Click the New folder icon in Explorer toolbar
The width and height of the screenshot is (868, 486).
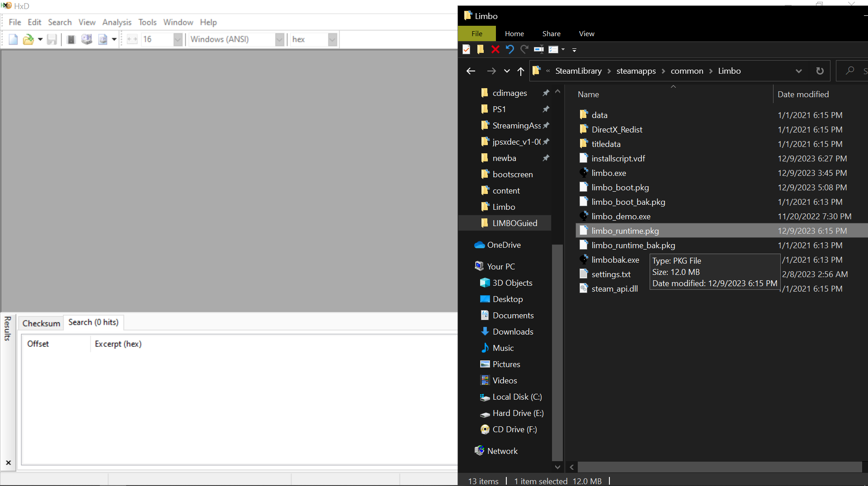(x=481, y=49)
